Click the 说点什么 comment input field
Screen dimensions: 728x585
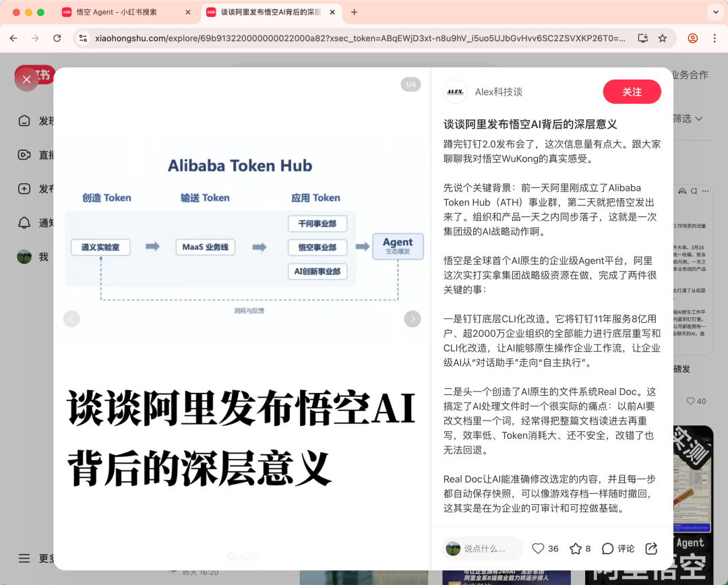[x=485, y=549]
